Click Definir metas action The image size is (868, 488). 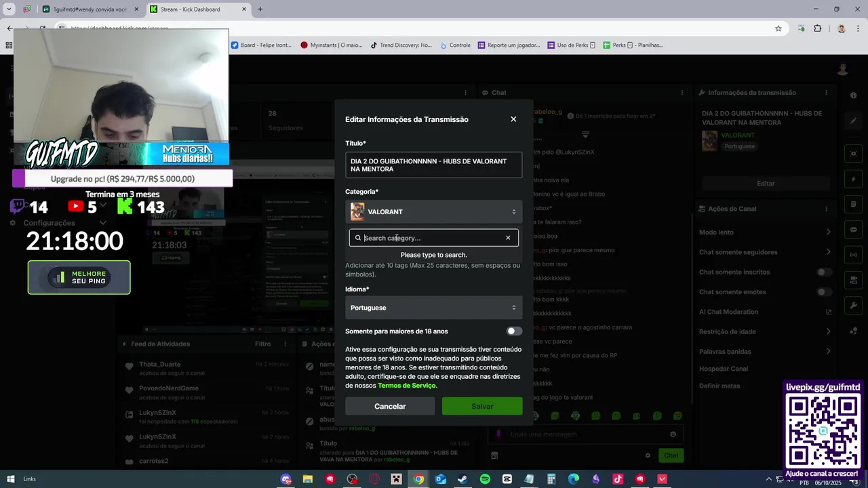pos(719,386)
